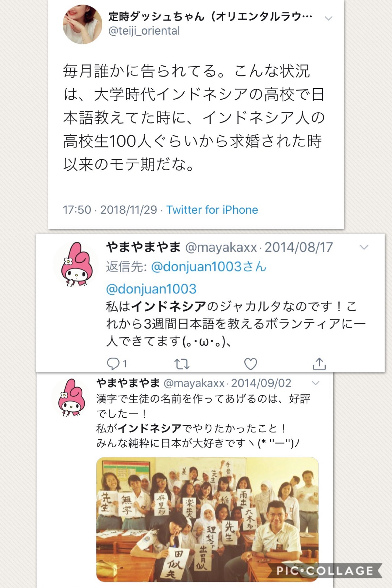
Task: Click the @mayakaxx handle dated 2014/08/17
Action: tap(221, 247)
